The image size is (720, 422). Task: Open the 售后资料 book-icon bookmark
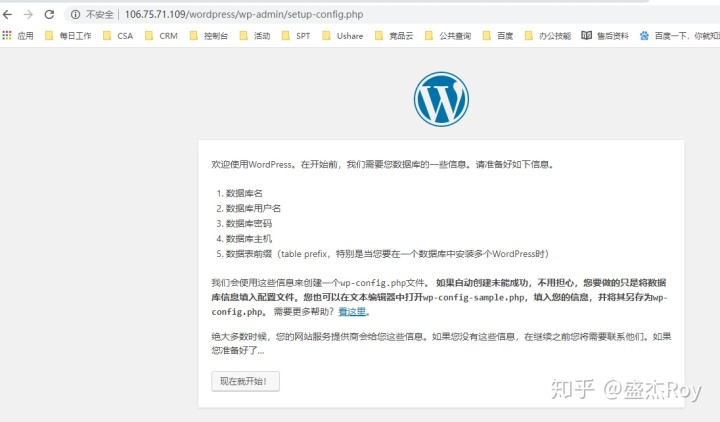click(x=605, y=36)
